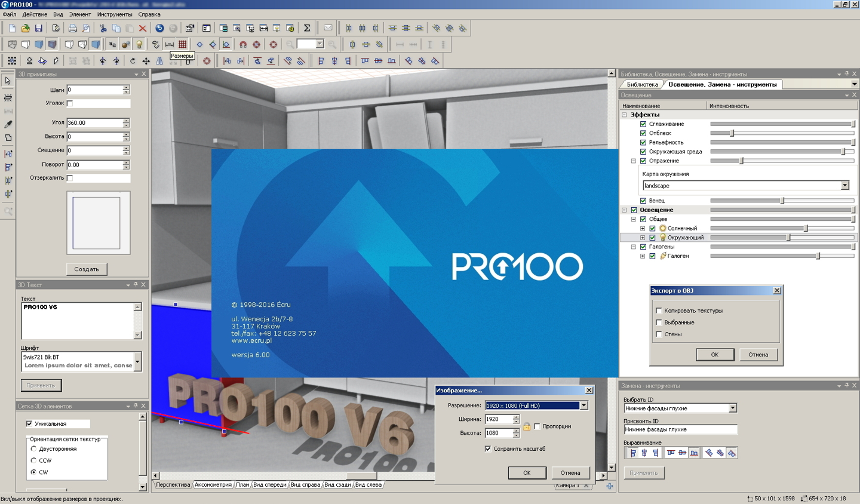Click OK in the Изображение dialog
860x504 pixels.
(x=527, y=473)
